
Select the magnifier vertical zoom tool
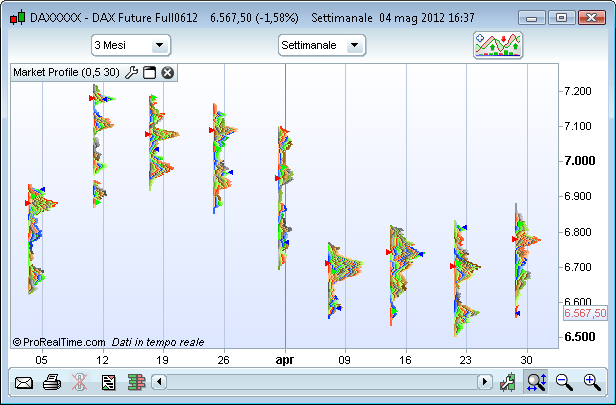[536, 382]
